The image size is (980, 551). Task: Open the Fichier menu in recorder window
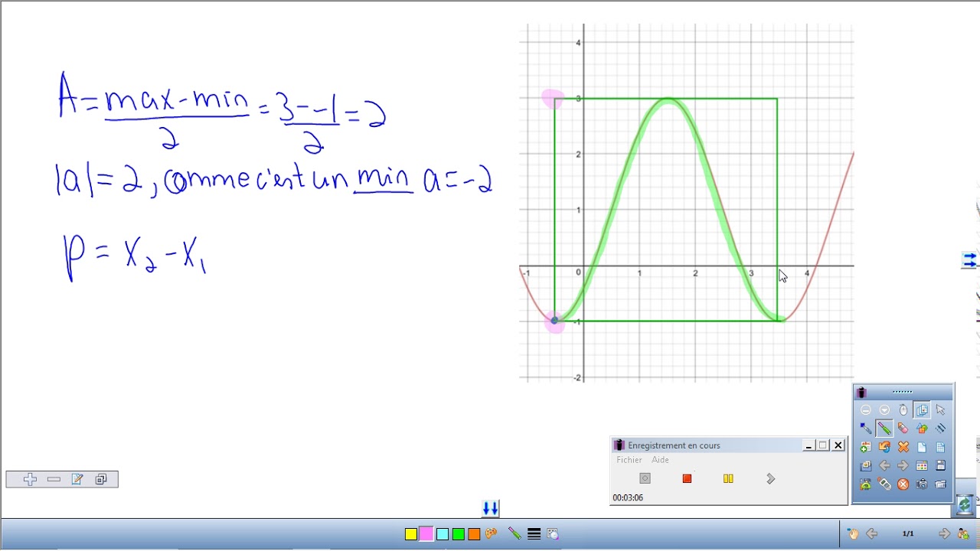pos(629,460)
